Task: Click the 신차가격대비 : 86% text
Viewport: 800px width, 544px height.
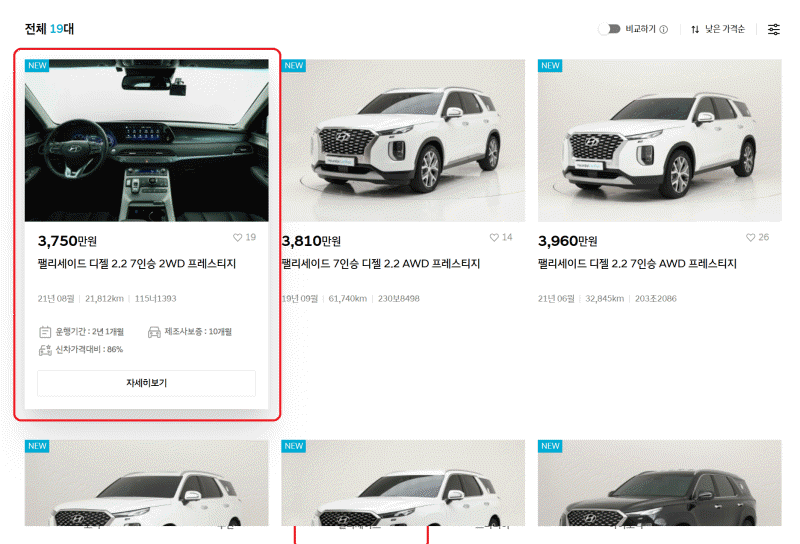Action: (x=89, y=350)
